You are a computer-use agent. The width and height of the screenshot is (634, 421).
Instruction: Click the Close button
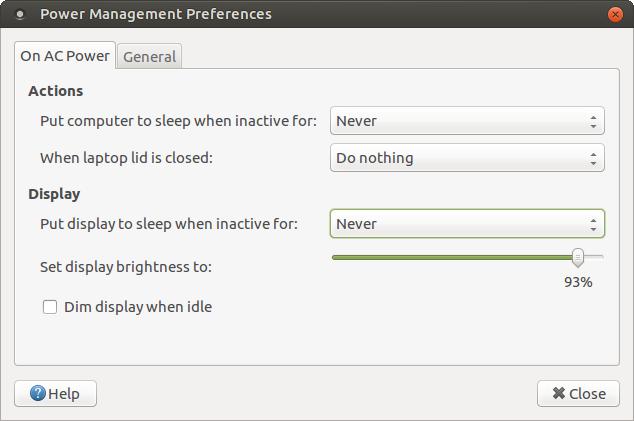point(578,393)
